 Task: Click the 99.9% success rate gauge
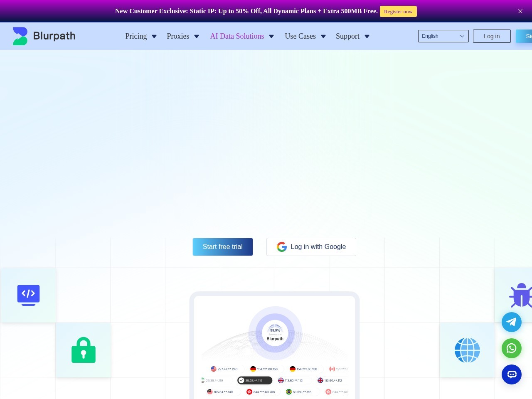tap(275, 333)
